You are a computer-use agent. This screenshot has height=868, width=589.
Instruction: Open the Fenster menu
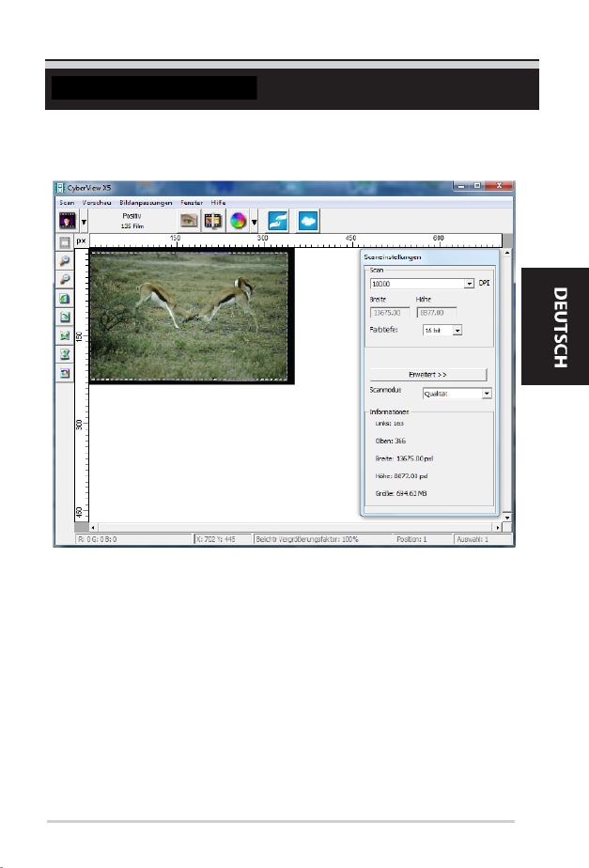pos(192,203)
